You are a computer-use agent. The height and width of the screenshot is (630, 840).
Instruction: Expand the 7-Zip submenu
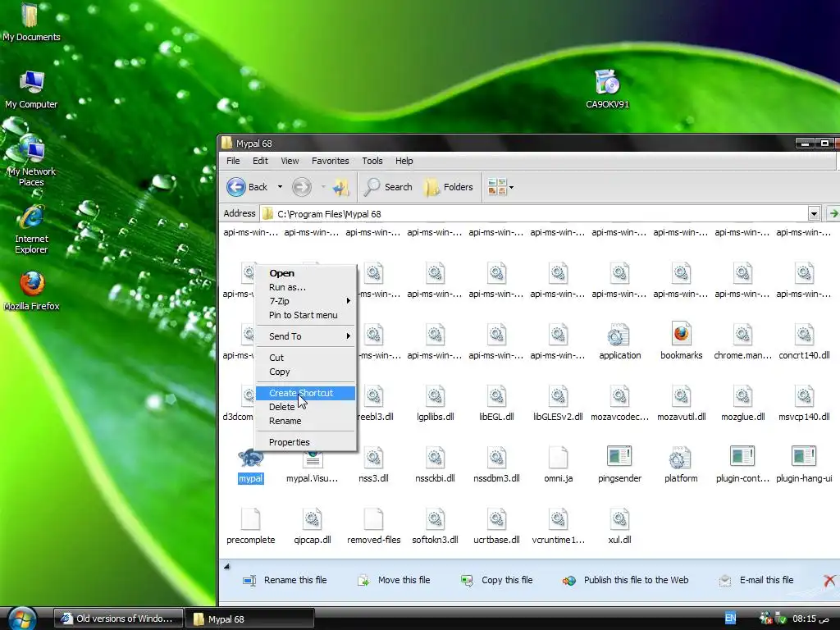(x=305, y=301)
